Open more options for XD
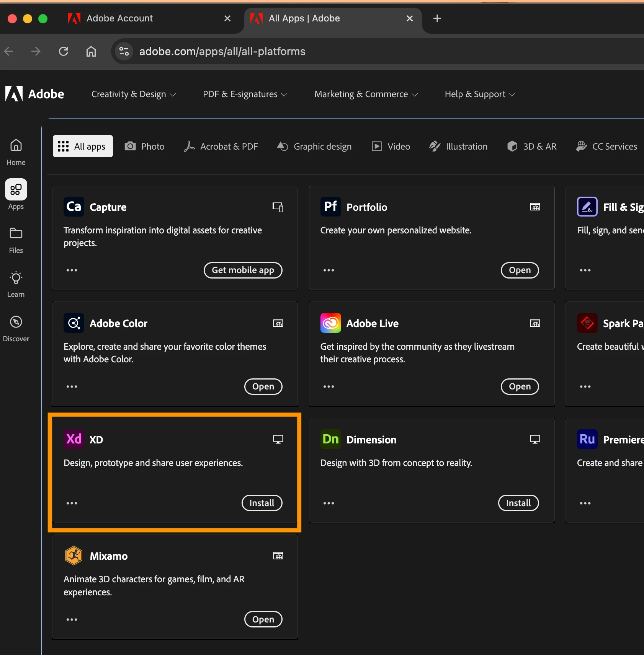The height and width of the screenshot is (655, 644). (x=72, y=503)
